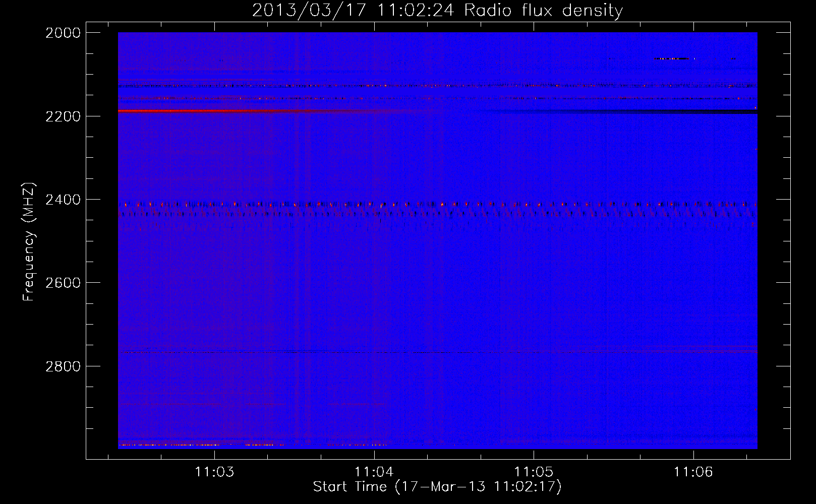Click the "2800" frequency tick label

click(x=63, y=366)
